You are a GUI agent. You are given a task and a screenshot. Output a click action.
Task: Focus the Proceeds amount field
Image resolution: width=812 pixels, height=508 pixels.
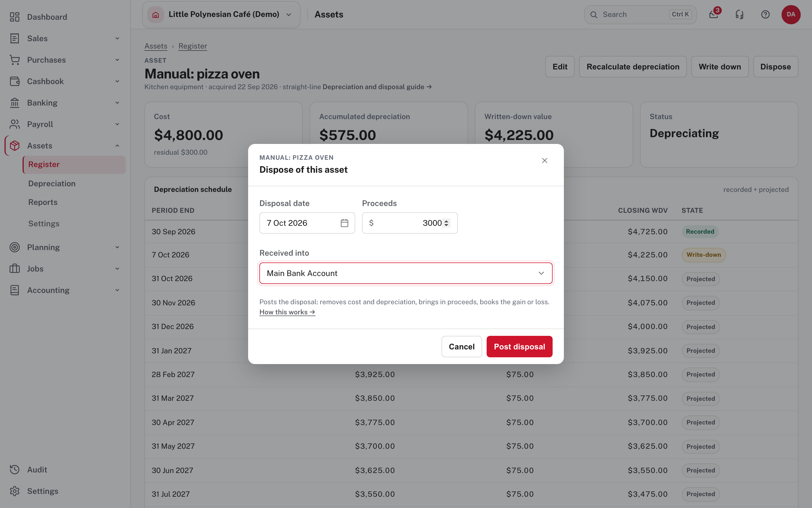click(410, 223)
